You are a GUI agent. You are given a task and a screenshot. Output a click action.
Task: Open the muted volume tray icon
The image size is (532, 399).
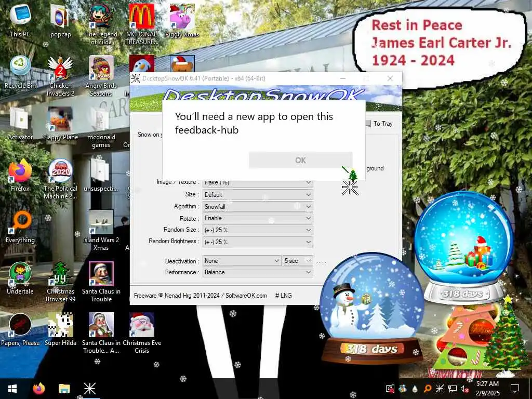[464, 389]
